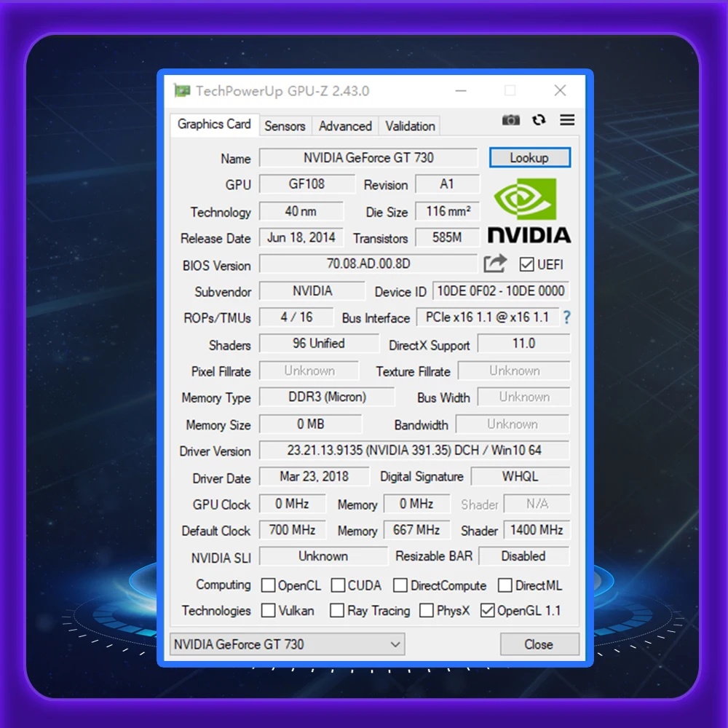Screen dimensions: 728x728
Task: Take a GPU-Z screenshot with the camera icon
Action: (511, 120)
